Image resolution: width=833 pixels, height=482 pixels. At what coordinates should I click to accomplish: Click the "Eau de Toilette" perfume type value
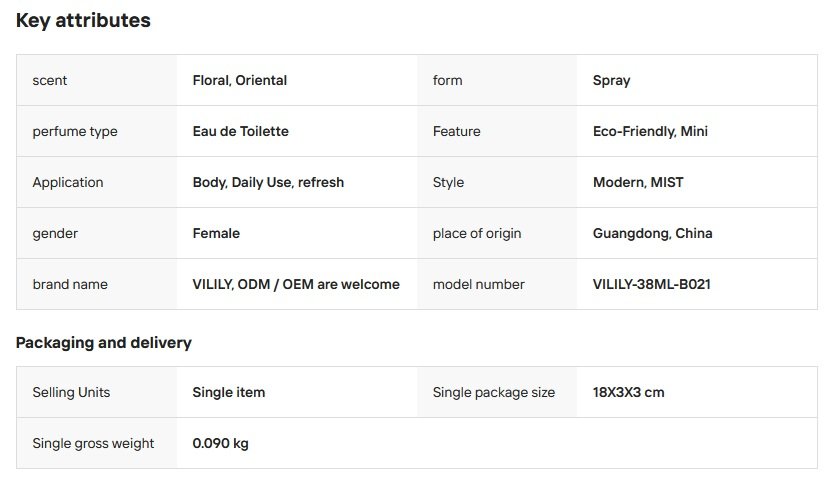point(240,131)
